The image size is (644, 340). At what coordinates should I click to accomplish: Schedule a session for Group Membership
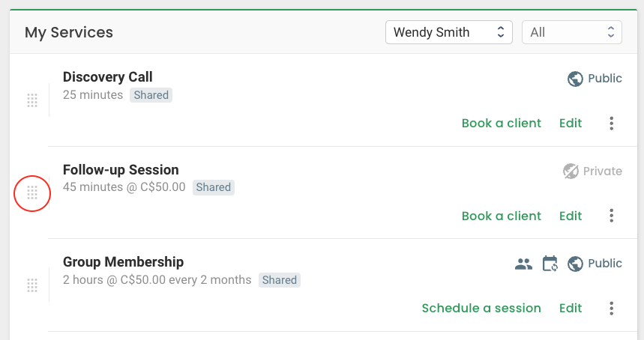[481, 309]
